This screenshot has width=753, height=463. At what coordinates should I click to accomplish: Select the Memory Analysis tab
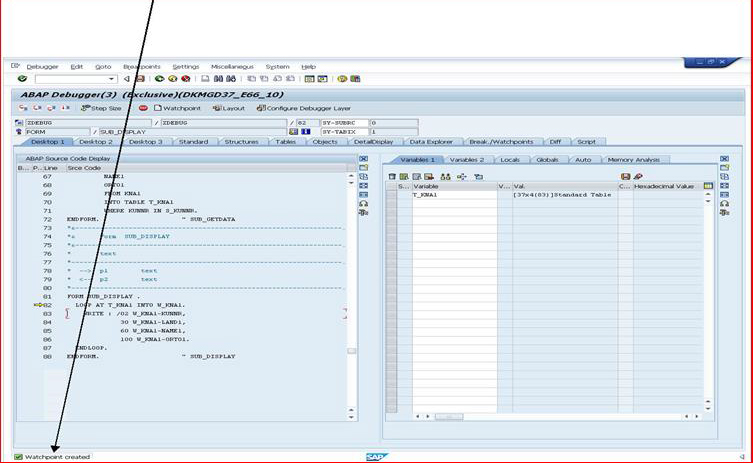point(633,159)
